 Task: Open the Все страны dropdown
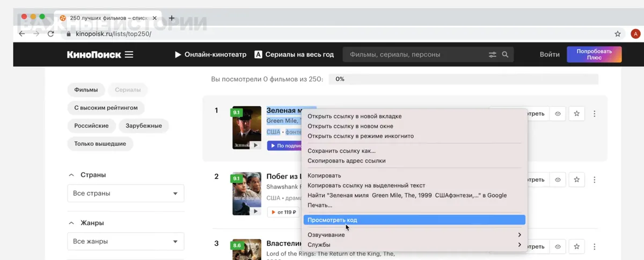(x=126, y=194)
